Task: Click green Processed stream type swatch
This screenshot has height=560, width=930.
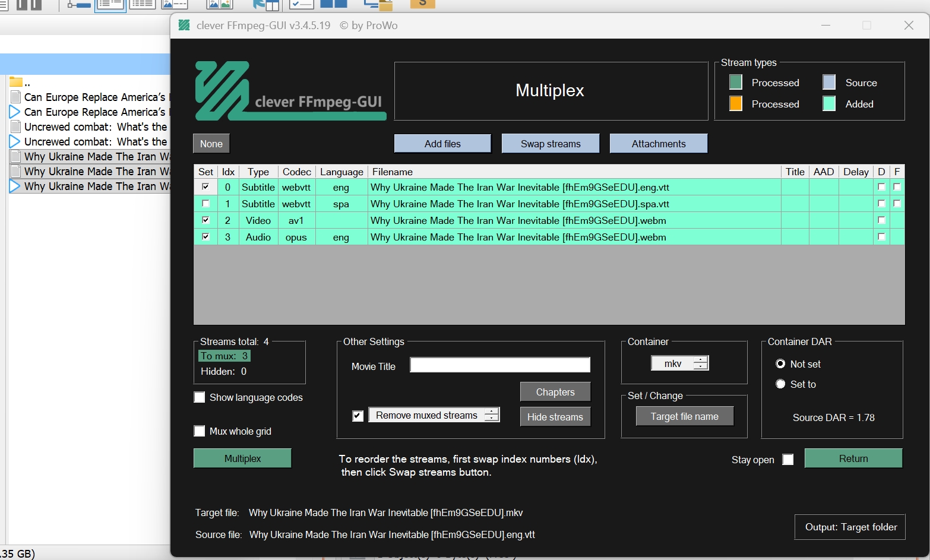Action: [735, 82]
